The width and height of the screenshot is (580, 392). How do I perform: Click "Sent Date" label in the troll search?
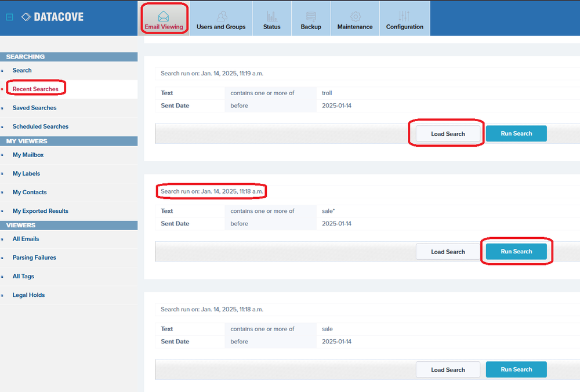tap(175, 106)
